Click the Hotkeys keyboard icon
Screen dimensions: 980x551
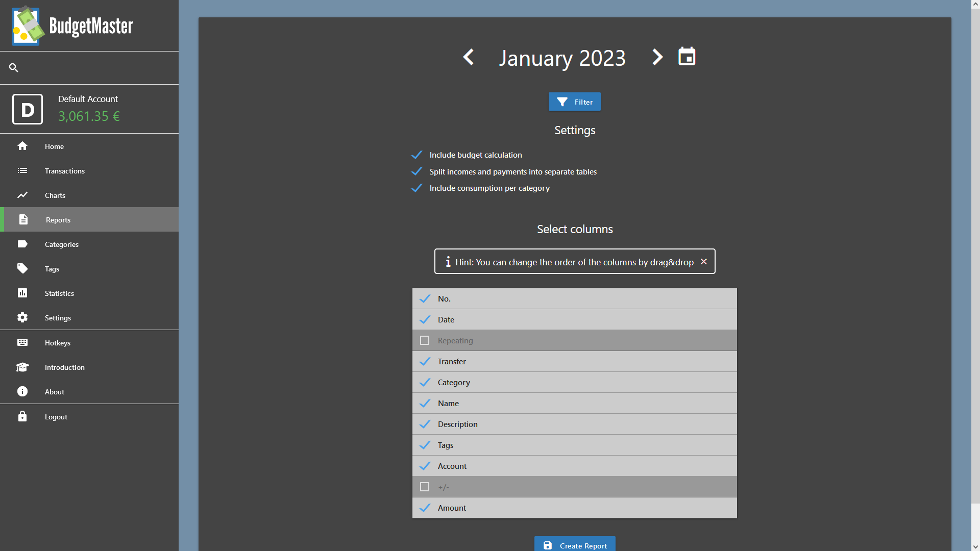tap(22, 342)
